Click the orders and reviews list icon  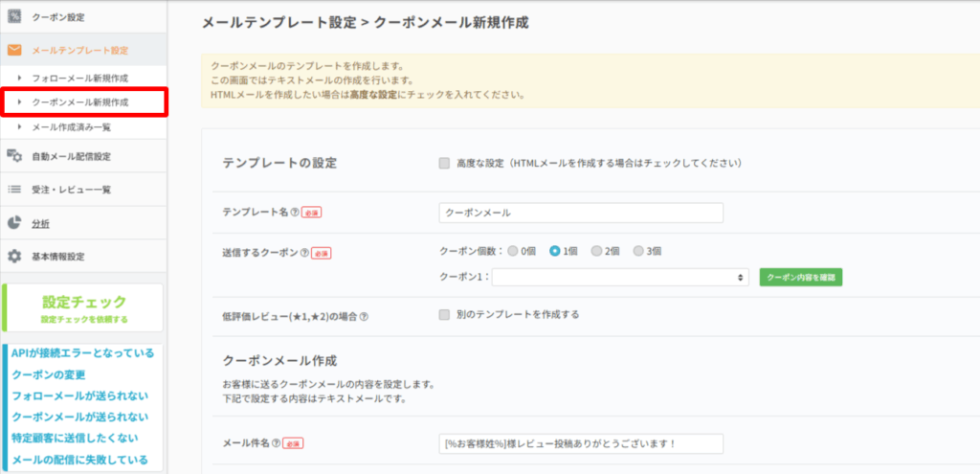coord(14,190)
